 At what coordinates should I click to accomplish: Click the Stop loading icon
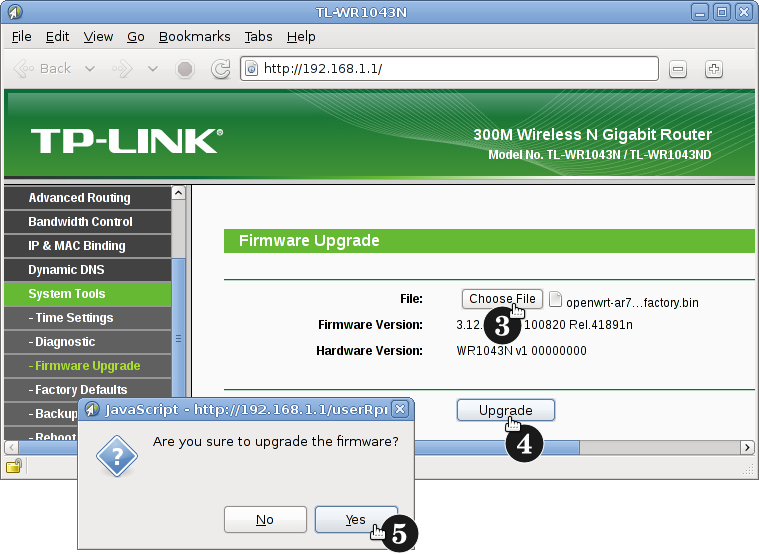coord(185,69)
